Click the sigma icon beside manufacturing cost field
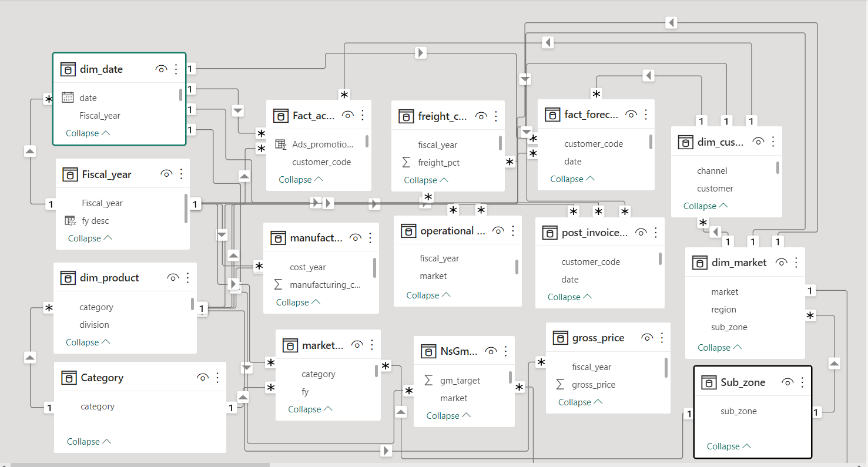The image size is (868, 467). (x=279, y=284)
